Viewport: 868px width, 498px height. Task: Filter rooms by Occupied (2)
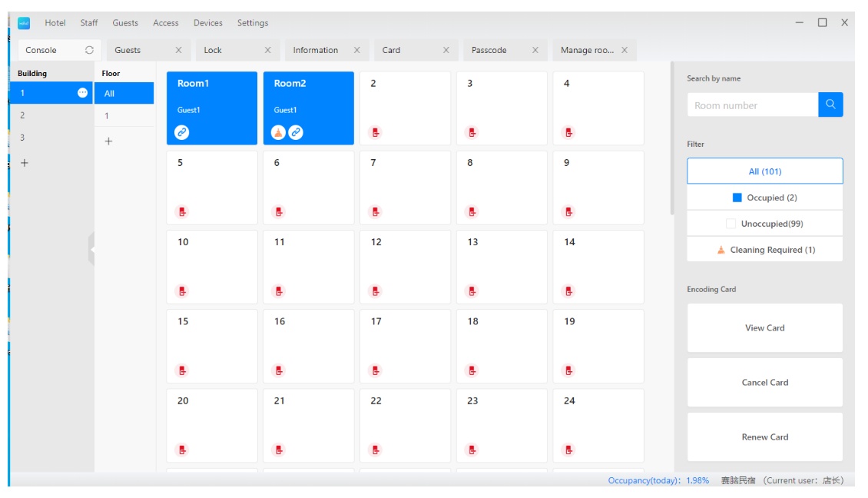click(764, 198)
